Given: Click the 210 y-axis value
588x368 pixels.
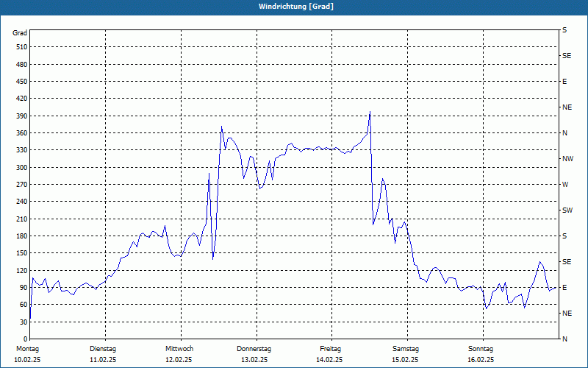Looking at the screenshot, I should click(x=22, y=219).
